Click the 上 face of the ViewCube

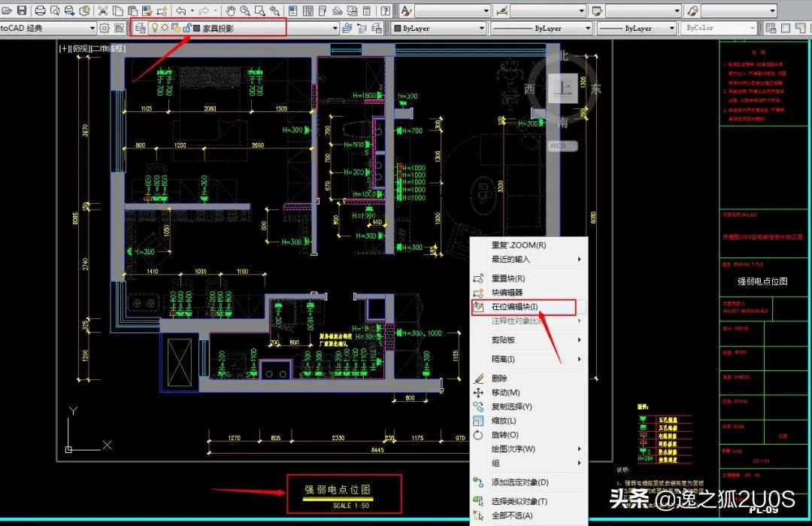pyautogui.click(x=562, y=88)
